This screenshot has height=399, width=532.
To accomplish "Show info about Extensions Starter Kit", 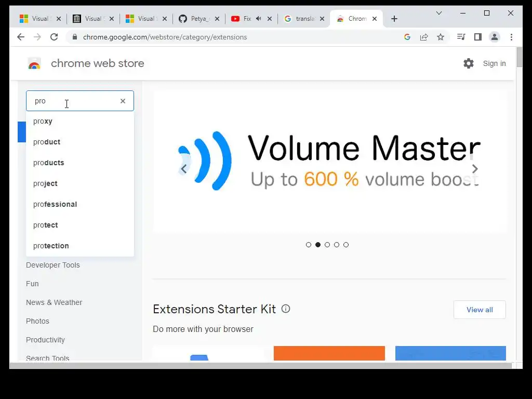I will coord(286,309).
